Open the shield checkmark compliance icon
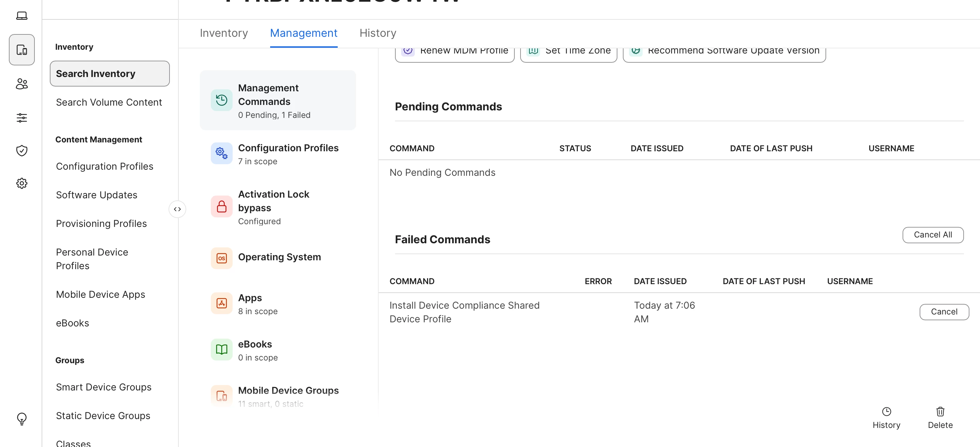 (x=22, y=151)
